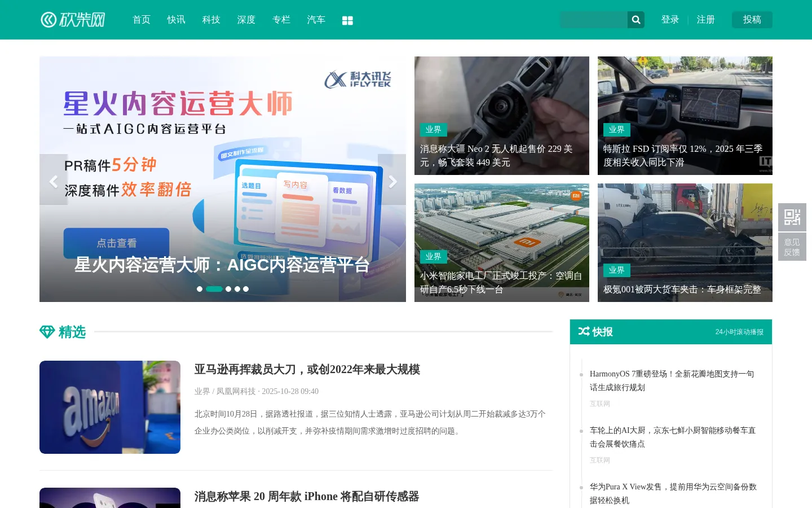This screenshot has height=508, width=812.
Task: Open 汽车 in the top navigation
Action: (316, 20)
